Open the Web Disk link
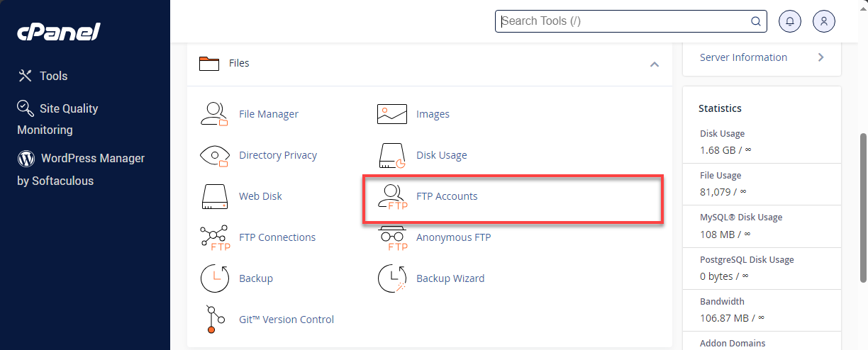 (x=260, y=196)
